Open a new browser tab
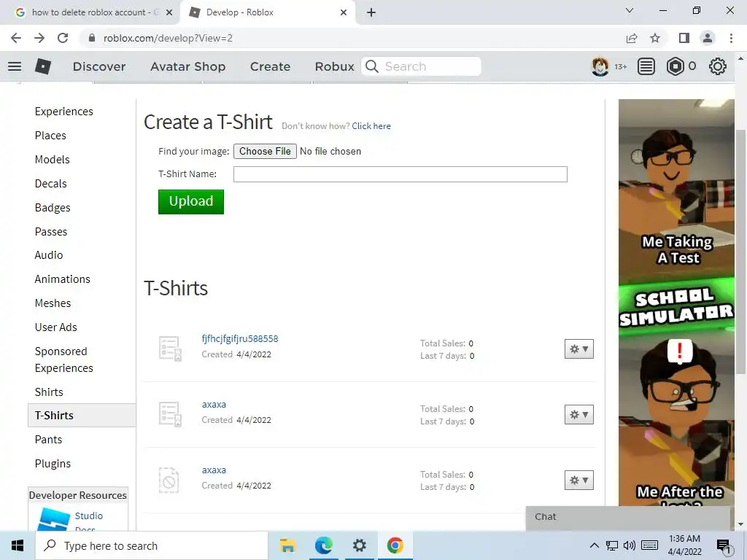747x560 pixels. click(x=371, y=13)
